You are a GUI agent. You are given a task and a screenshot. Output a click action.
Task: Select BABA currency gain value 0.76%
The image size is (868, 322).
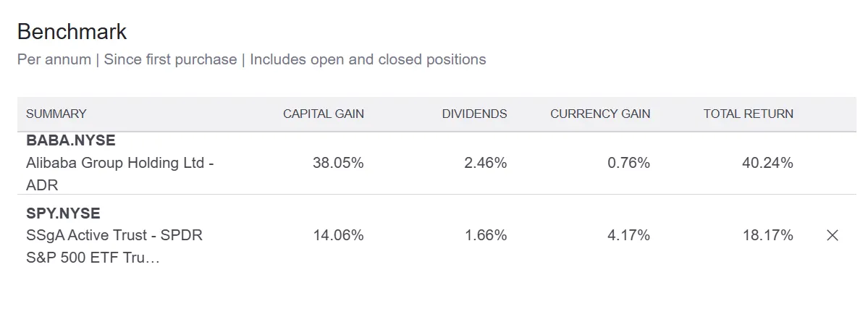628,163
